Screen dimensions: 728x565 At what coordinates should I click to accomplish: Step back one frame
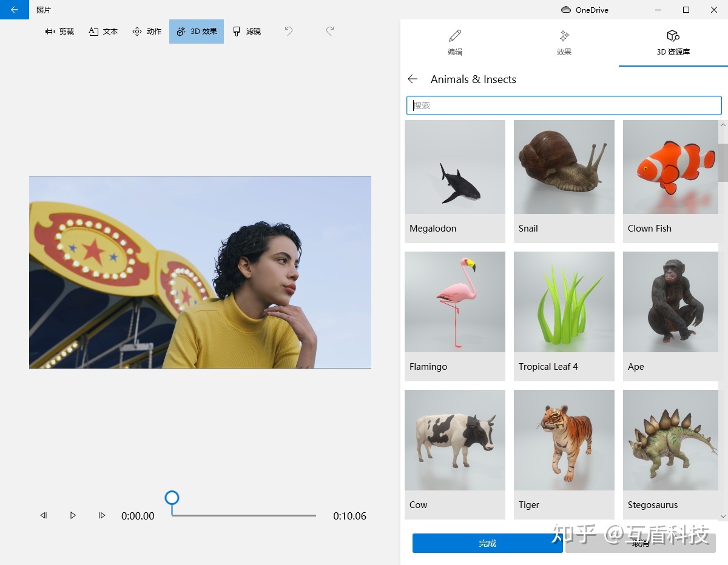(x=44, y=516)
